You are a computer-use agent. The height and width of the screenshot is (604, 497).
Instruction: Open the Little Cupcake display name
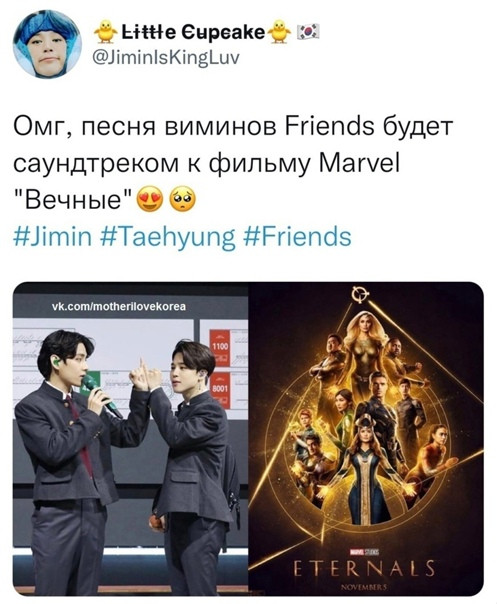[193, 32]
